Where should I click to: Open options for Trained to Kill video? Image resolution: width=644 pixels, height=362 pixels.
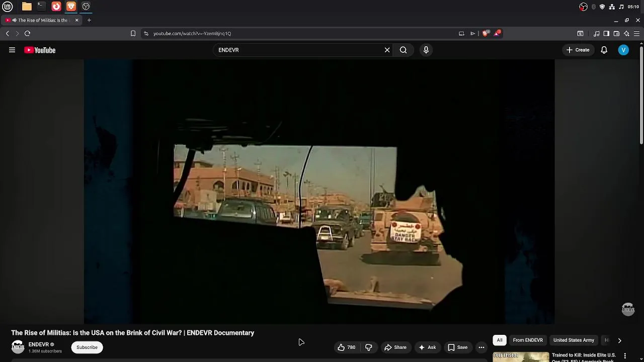pyautogui.click(x=625, y=355)
